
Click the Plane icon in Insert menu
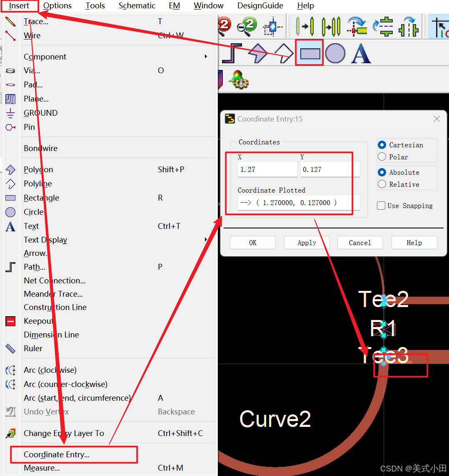pos(10,99)
